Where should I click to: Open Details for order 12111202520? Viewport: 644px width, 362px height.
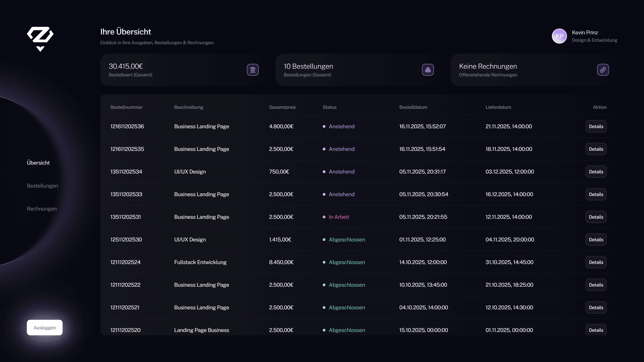596,330
